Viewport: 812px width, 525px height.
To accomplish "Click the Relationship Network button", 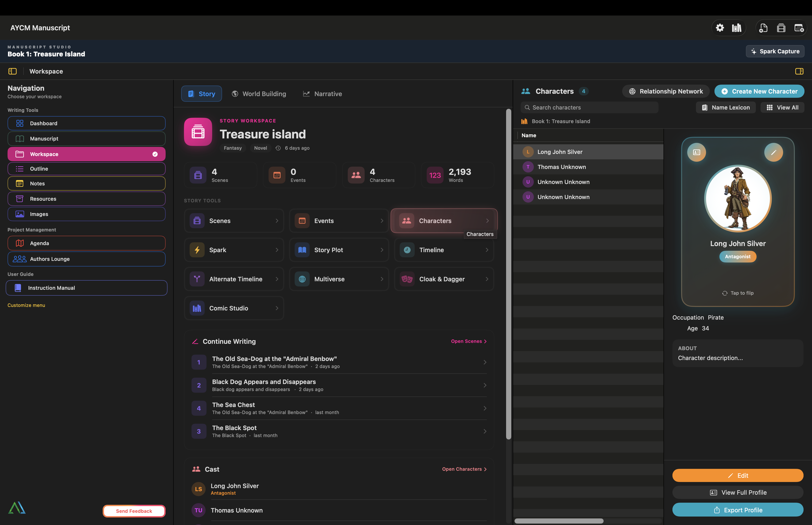I will click(x=666, y=91).
